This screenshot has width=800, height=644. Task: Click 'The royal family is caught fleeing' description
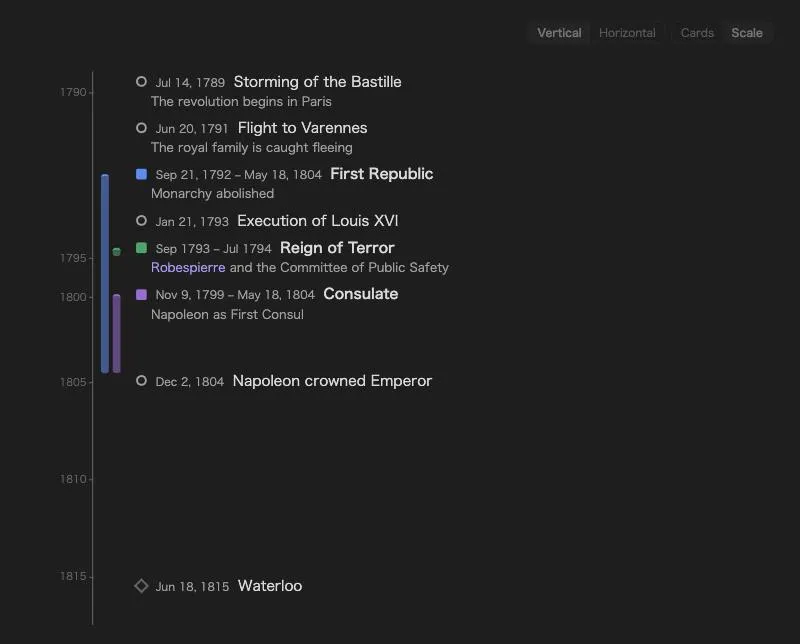tap(252, 147)
